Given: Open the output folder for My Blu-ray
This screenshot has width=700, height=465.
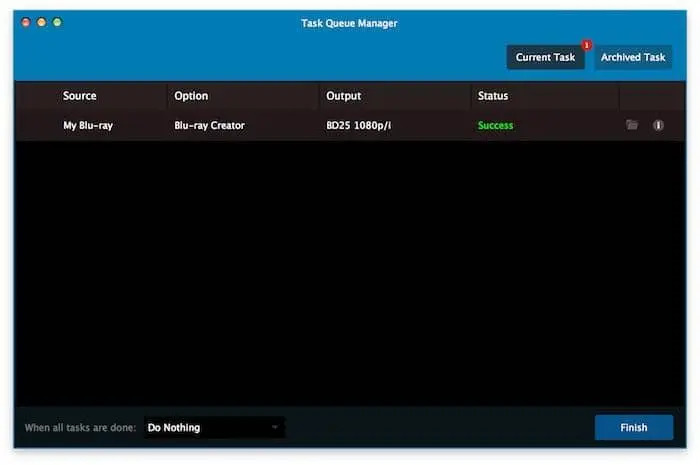Looking at the screenshot, I should pos(631,125).
